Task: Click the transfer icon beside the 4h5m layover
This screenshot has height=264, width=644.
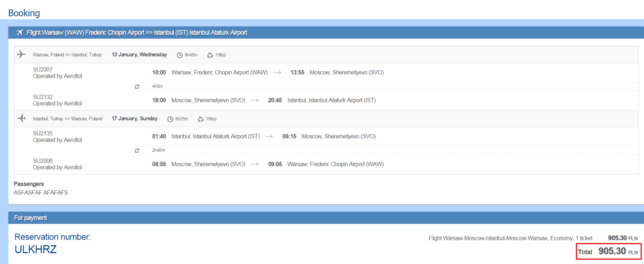Action: [137, 86]
